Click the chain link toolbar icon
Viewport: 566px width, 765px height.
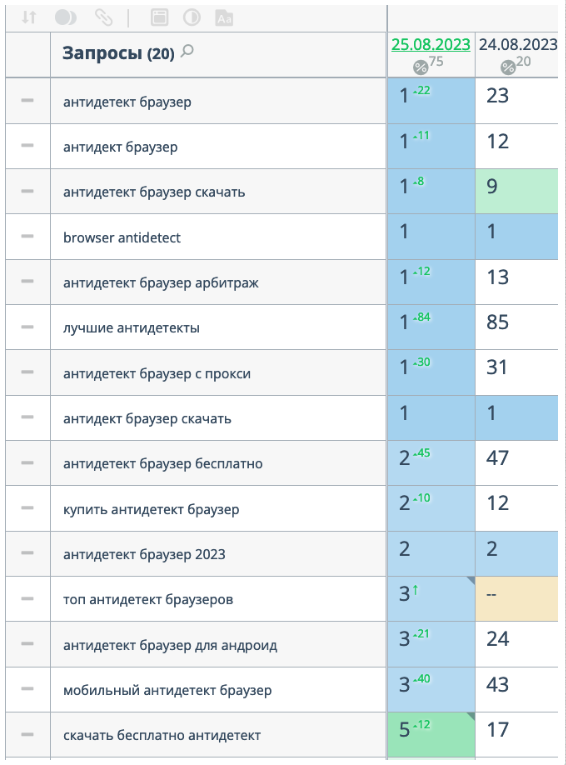pyautogui.click(x=103, y=18)
